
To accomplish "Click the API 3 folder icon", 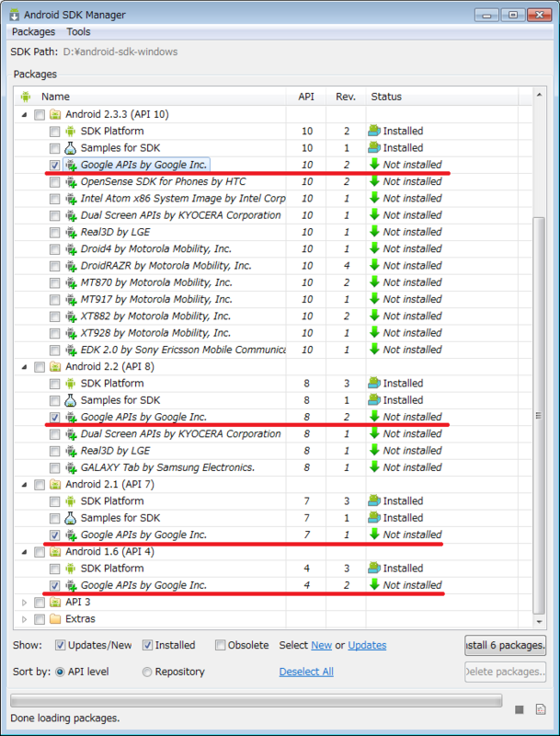I will tap(55, 603).
